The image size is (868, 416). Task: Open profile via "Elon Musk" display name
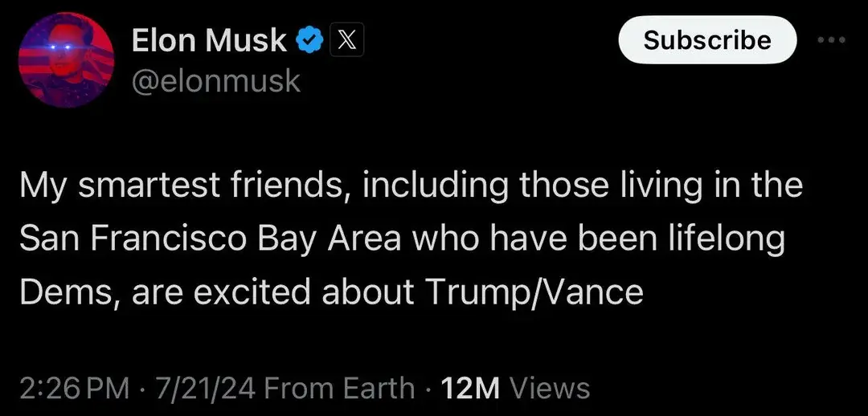coord(209,40)
